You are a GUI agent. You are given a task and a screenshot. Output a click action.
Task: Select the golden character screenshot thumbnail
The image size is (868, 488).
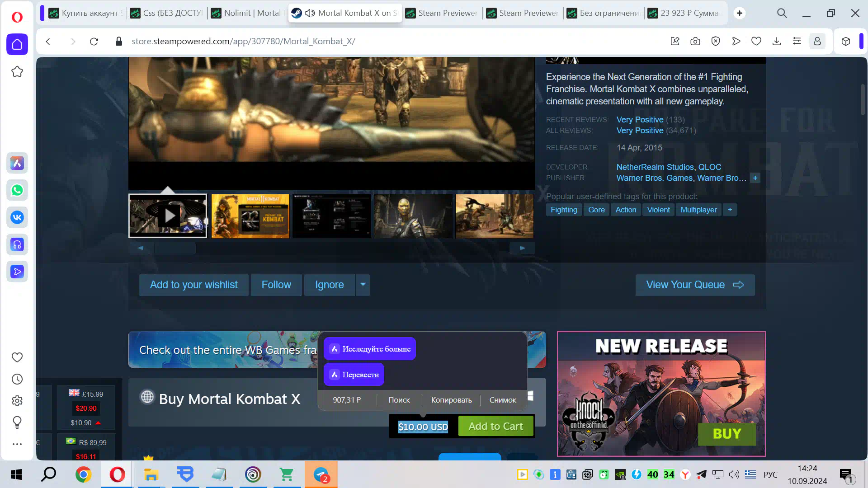[413, 216]
